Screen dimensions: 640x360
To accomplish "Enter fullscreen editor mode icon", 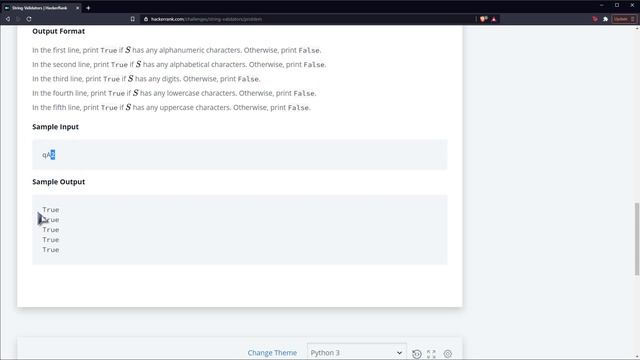I will pos(431,354).
